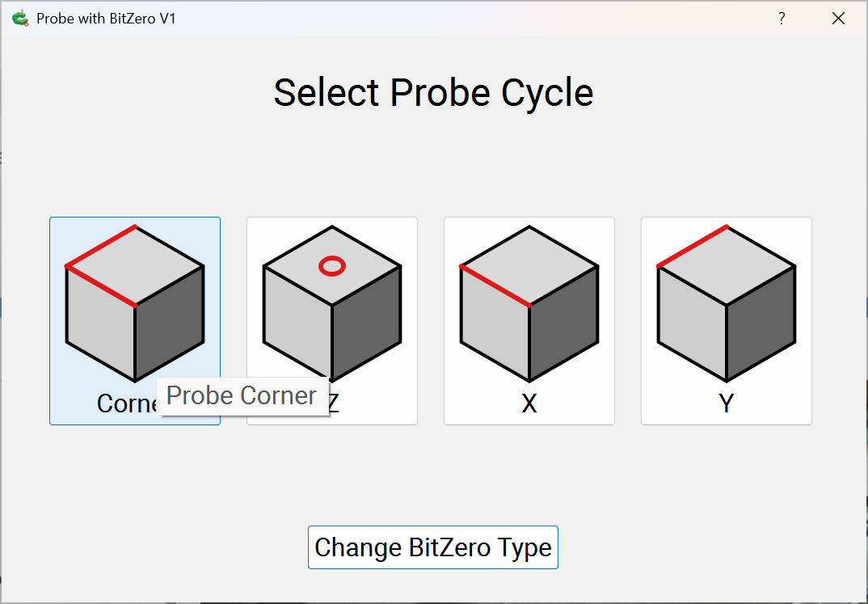Click the red corner lines on Corner cube
Image resolution: width=868 pixels, height=604 pixels.
(x=100, y=285)
